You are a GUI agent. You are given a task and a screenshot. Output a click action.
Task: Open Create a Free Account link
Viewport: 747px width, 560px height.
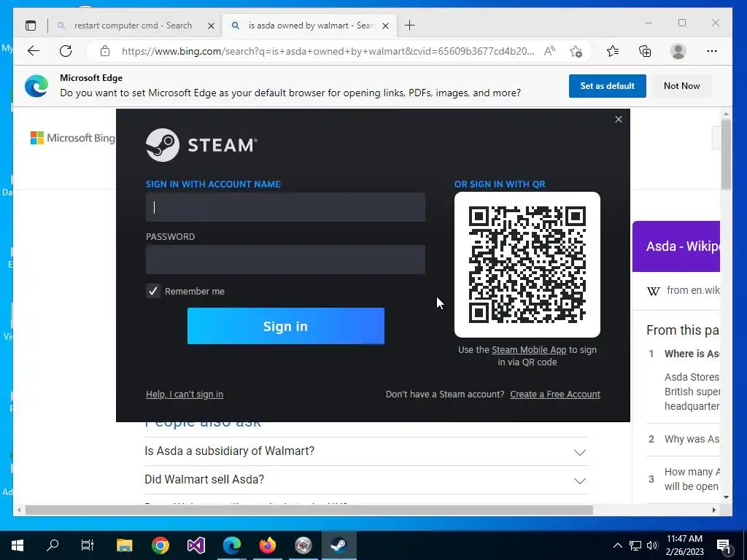tap(555, 394)
